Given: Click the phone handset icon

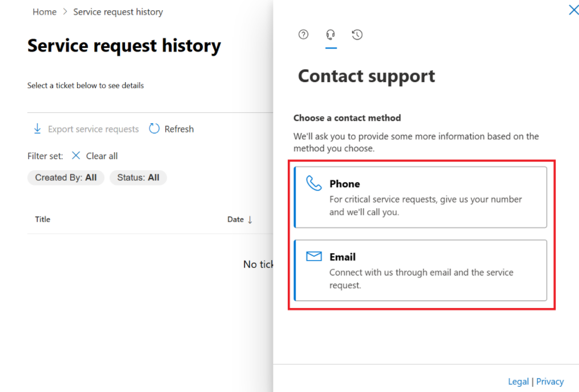Looking at the screenshot, I should [314, 183].
